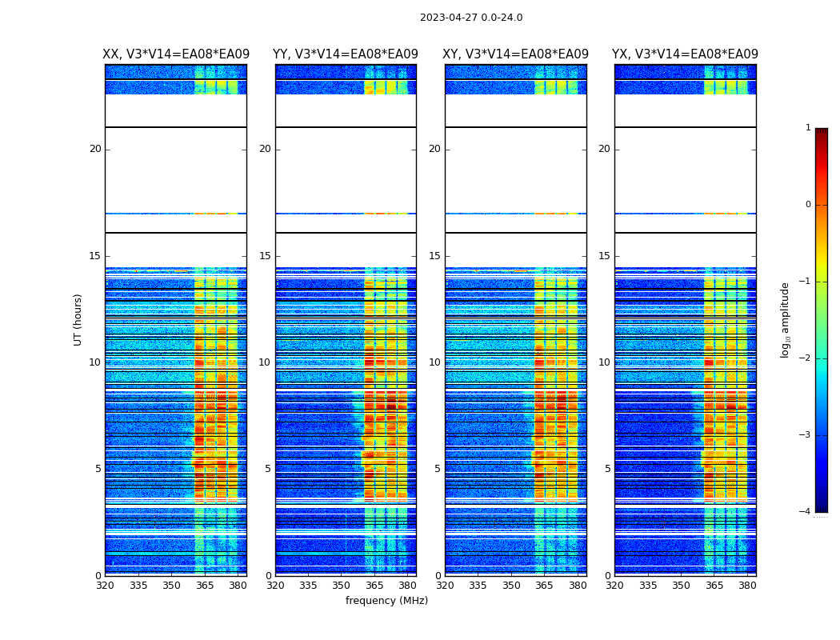Click the YX polarization subplot title
The image size is (840, 640).
685,54
